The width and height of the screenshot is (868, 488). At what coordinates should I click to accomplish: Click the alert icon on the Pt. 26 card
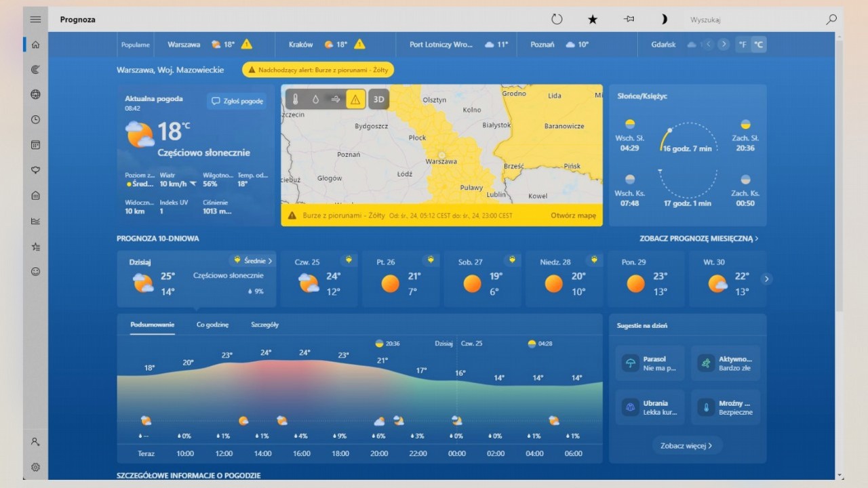(430, 260)
